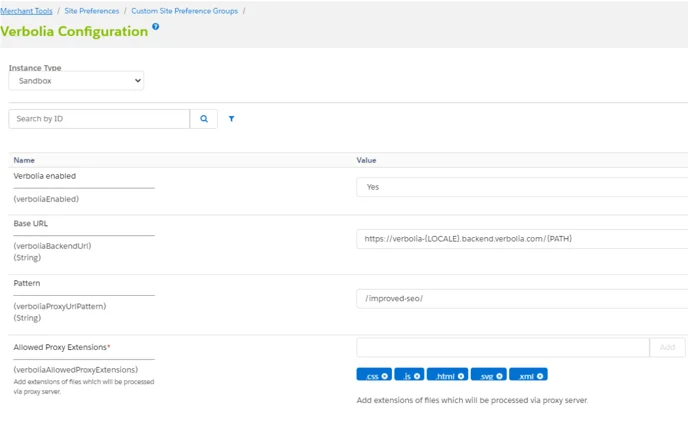Click the help text under extension tags
The image size is (688, 430).
coord(472,400)
